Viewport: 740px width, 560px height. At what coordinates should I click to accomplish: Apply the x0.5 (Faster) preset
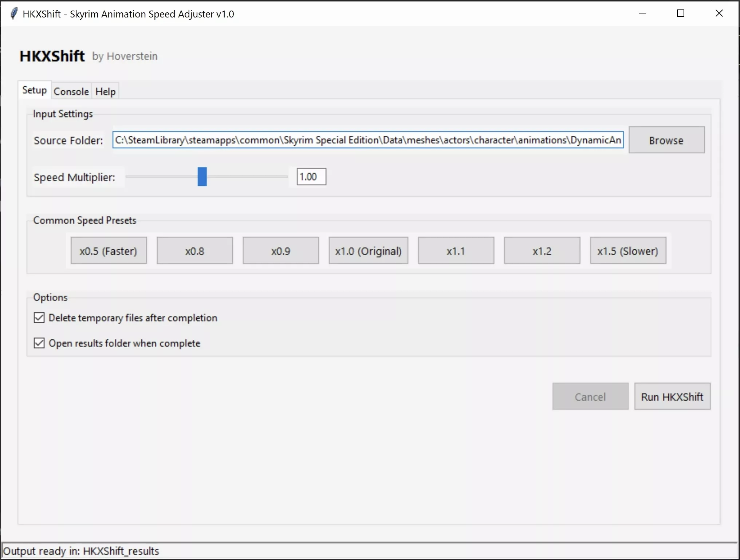(x=109, y=251)
